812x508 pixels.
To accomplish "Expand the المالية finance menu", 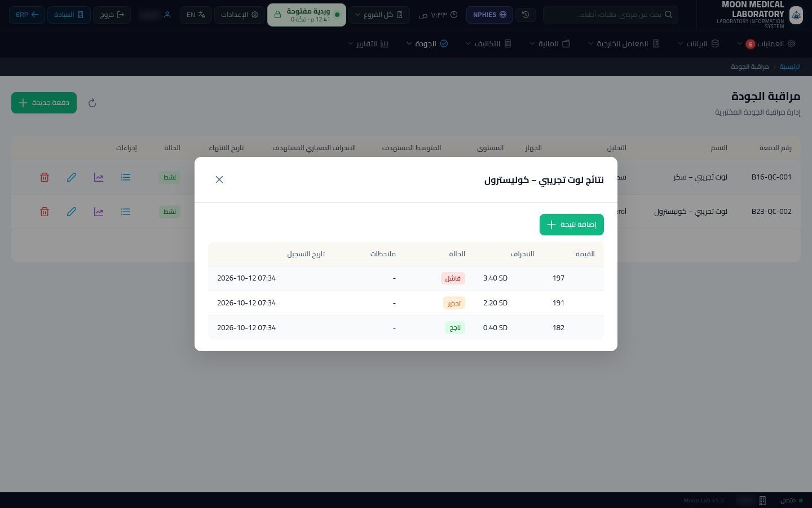I will click(550, 43).
